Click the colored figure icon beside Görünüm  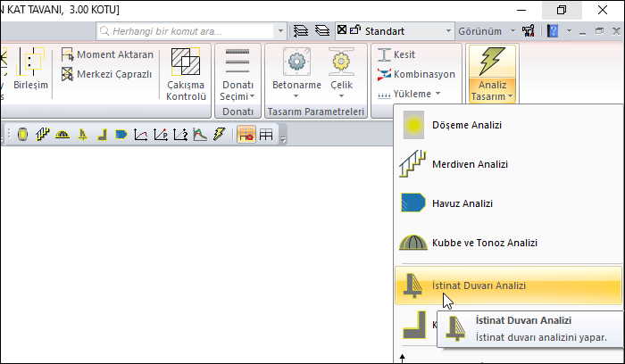pos(529,31)
